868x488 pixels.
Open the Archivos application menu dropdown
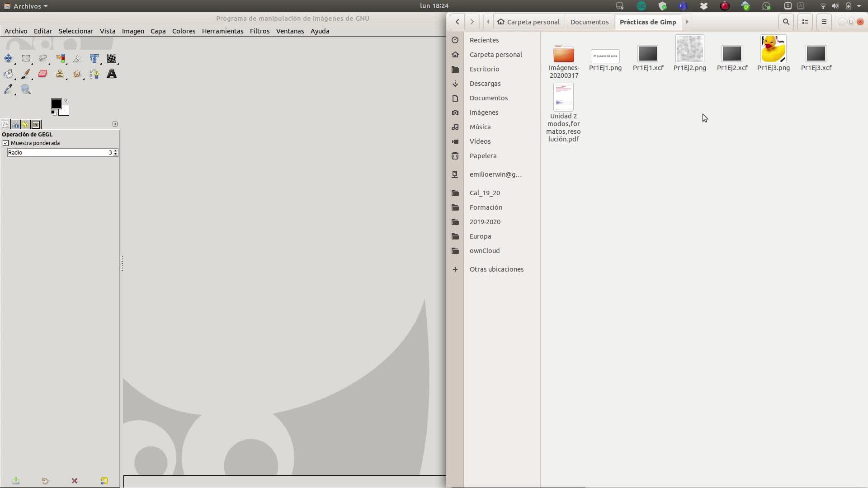(26, 6)
